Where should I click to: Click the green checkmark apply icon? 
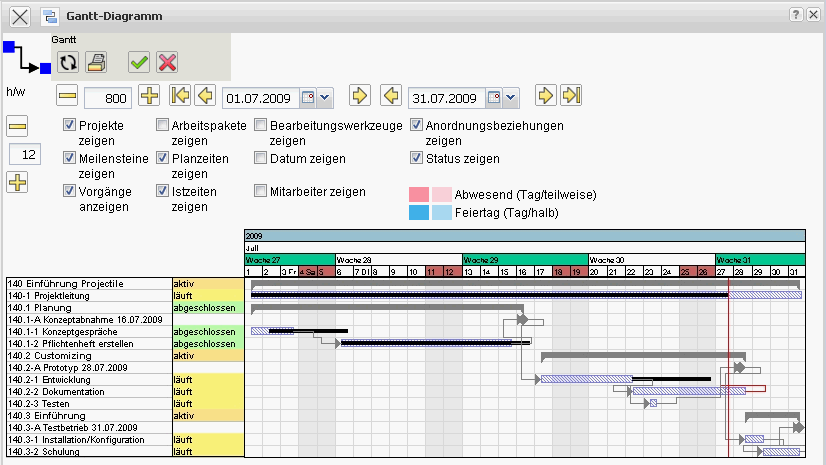[139, 62]
